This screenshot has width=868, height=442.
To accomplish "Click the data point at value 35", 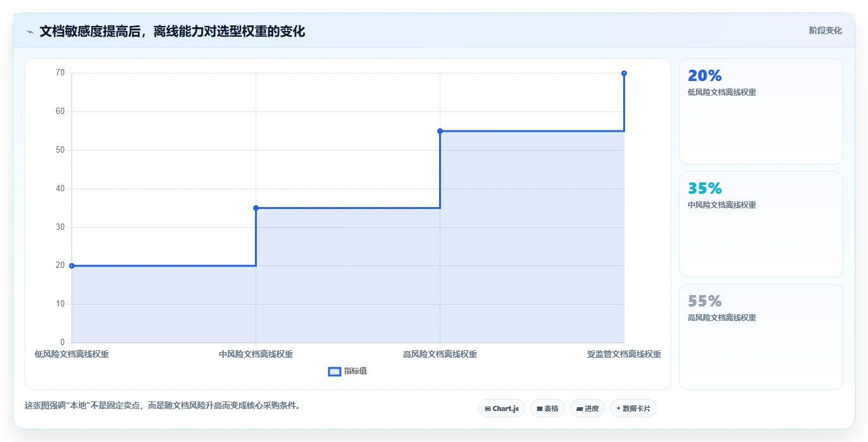I will 256,208.
